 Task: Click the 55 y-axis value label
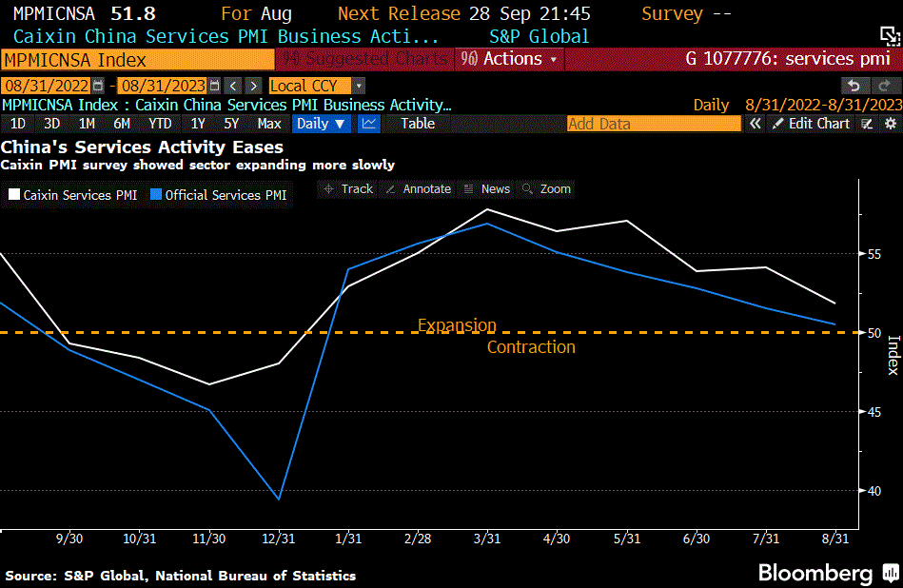[x=874, y=254]
